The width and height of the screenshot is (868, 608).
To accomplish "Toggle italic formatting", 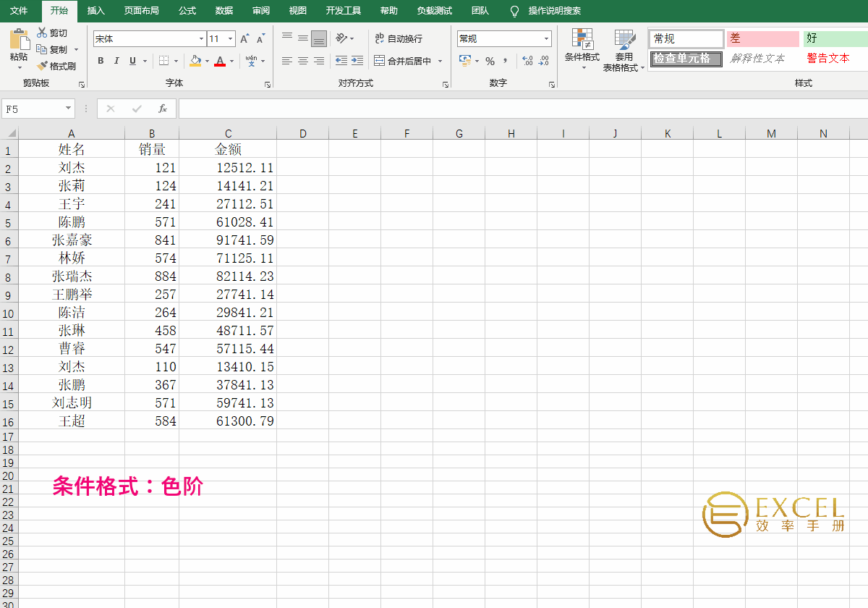I will coord(116,61).
